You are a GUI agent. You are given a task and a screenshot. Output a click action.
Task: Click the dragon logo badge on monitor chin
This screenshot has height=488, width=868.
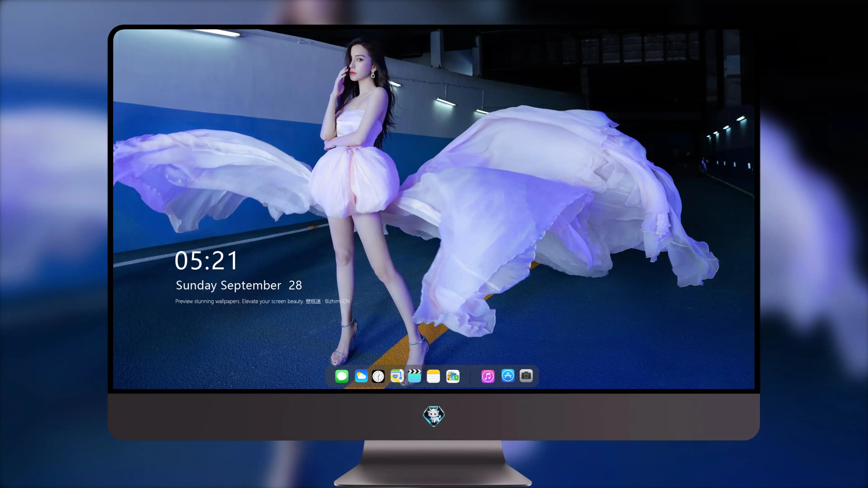tap(434, 416)
